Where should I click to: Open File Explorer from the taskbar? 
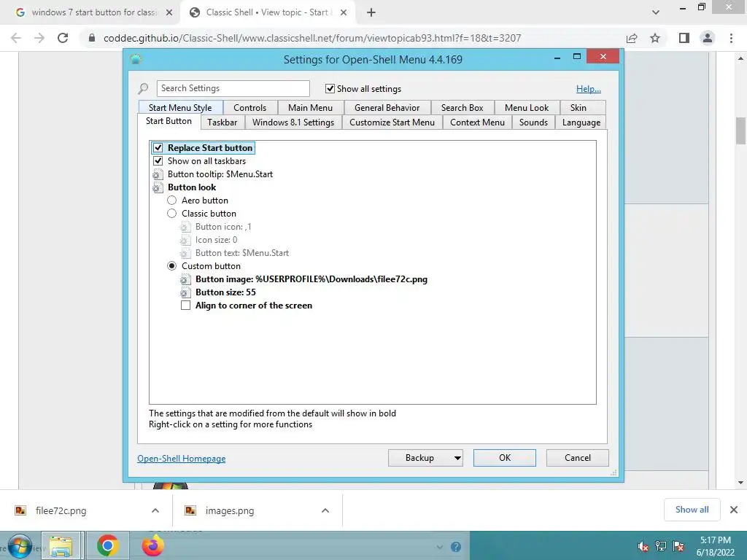61,545
